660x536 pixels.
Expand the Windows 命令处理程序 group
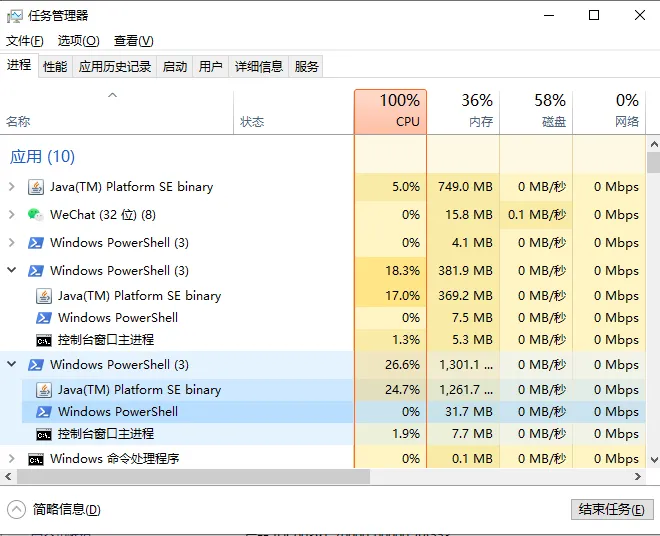[x=12, y=459]
